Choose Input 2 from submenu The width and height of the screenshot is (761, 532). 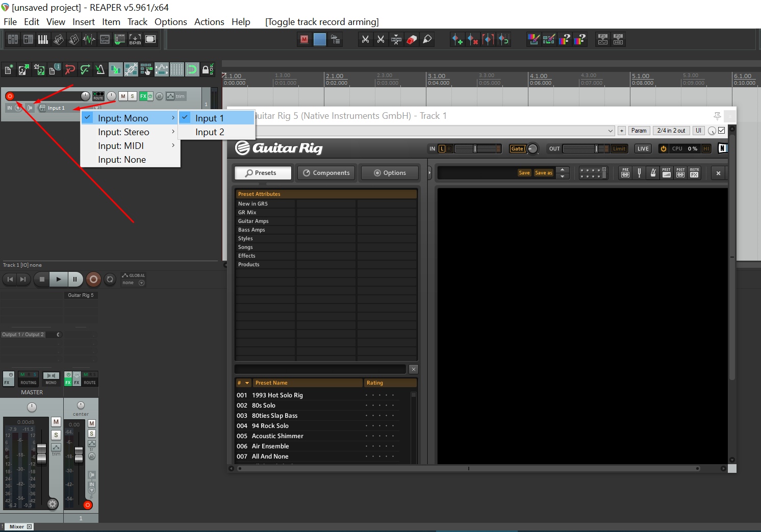coord(217,132)
